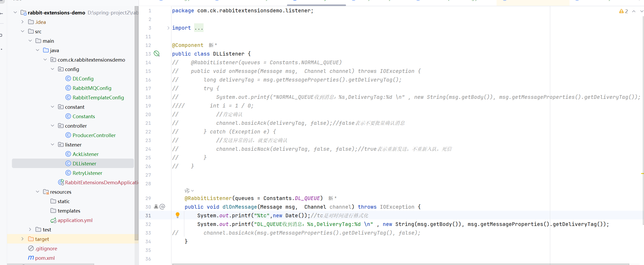Click the config package folder icon

[61, 69]
